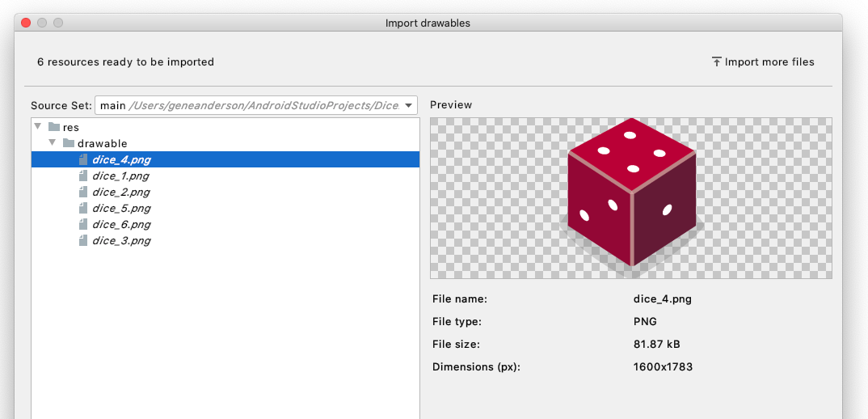The width and height of the screenshot is (868, 419).
Task: Select dice_1.png in the tree
Action: (121, 176)
